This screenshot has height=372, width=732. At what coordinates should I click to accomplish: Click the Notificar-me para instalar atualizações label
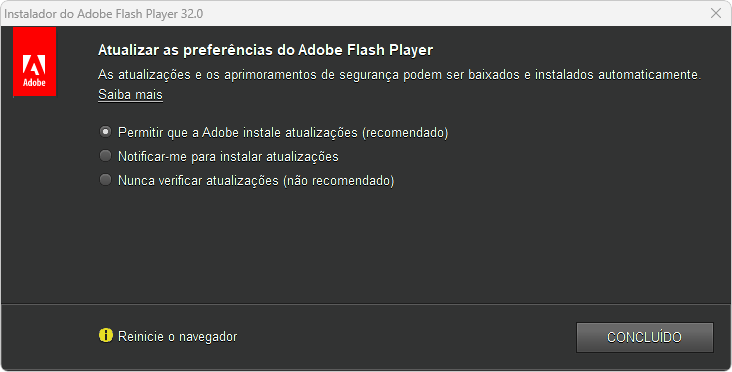point(228,156)
